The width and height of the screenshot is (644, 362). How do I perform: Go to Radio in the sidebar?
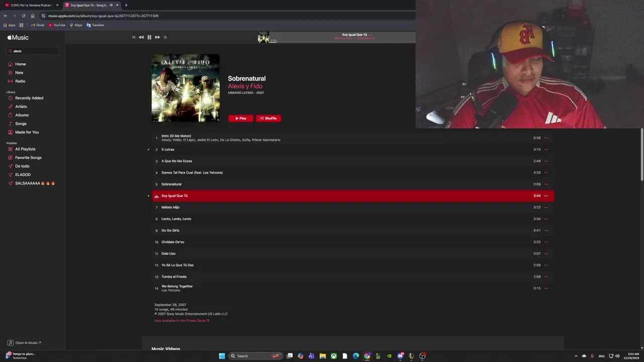click(x=17, y=81)
